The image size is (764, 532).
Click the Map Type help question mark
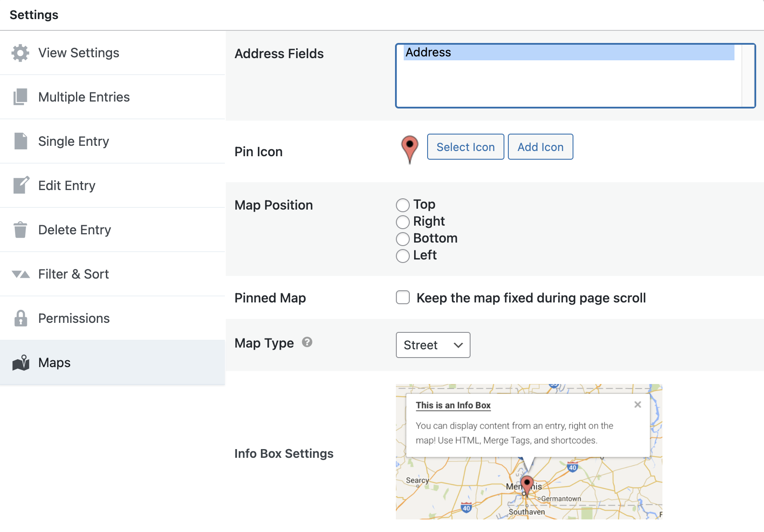tap(307, 342)
